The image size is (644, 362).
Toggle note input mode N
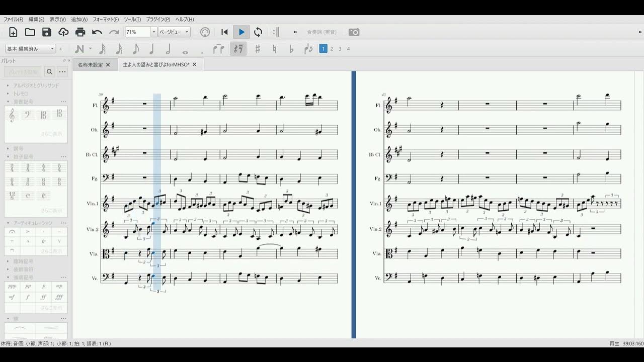pyautogui.click(x=79, y=49)
